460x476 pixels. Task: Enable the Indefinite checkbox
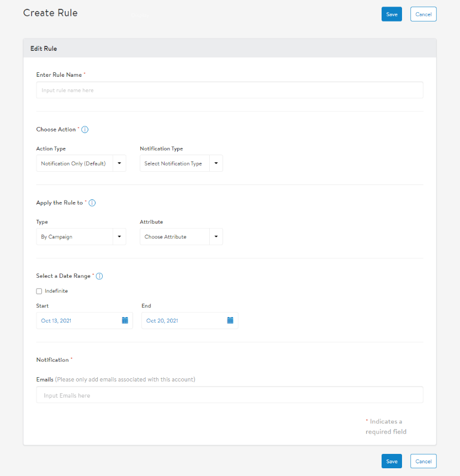39,291
